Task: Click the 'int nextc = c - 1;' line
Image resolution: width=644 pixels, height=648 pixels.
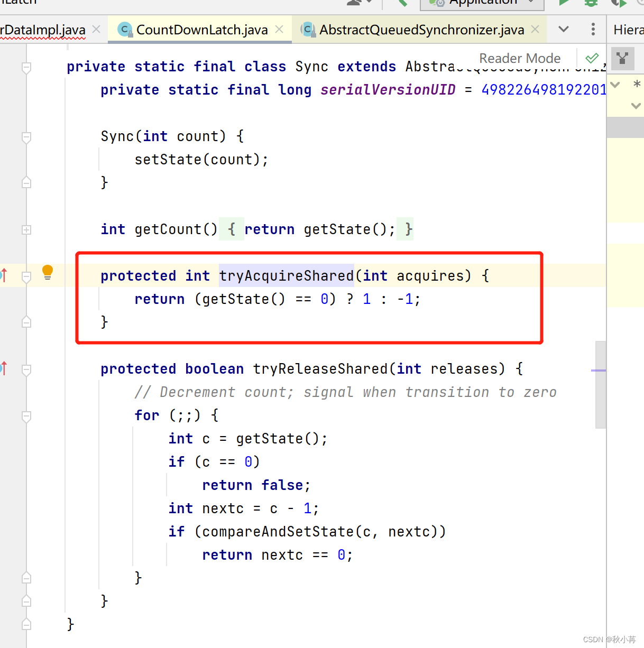Action: (244, 508)
